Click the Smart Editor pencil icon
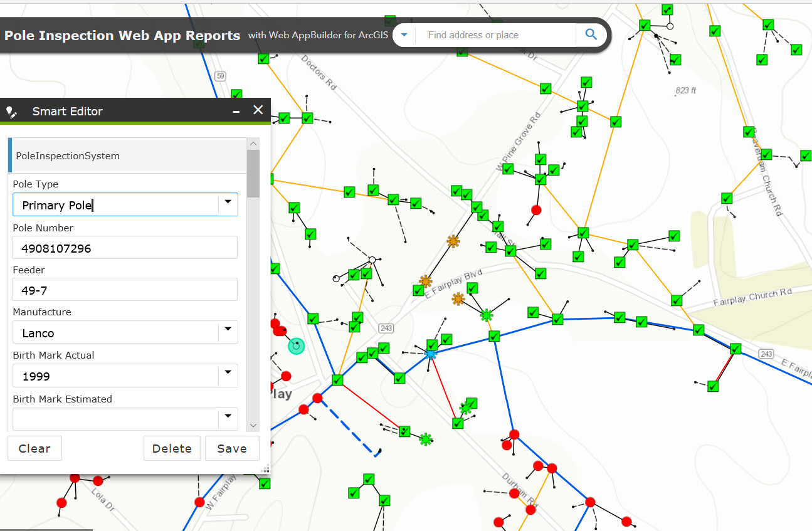 [x=11, y=112]
